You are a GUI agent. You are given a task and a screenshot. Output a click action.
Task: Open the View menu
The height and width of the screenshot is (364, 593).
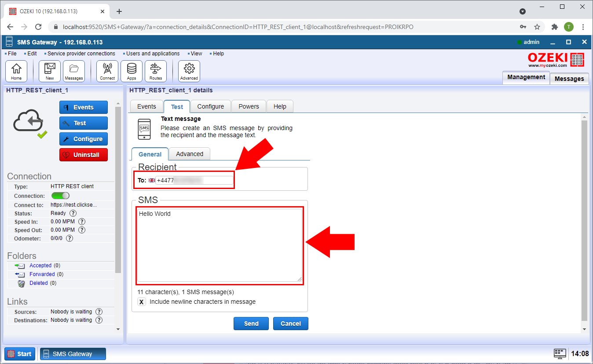(196, 54)
